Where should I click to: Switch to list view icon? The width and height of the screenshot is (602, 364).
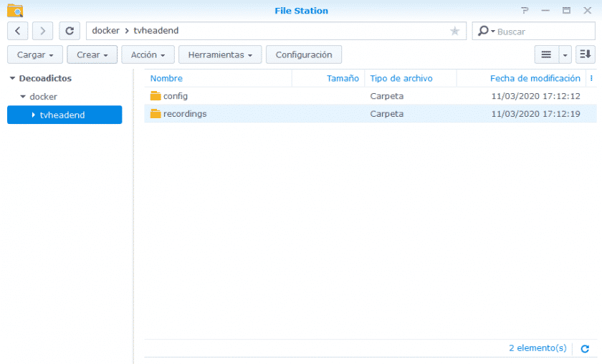pyautogui.click(x=546, y=54)
